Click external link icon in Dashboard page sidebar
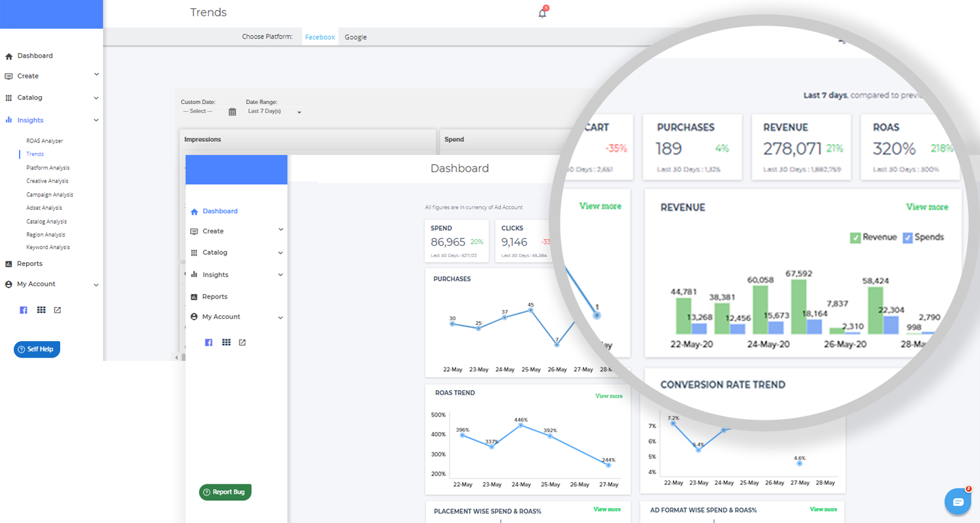 (x=242, y=343)
